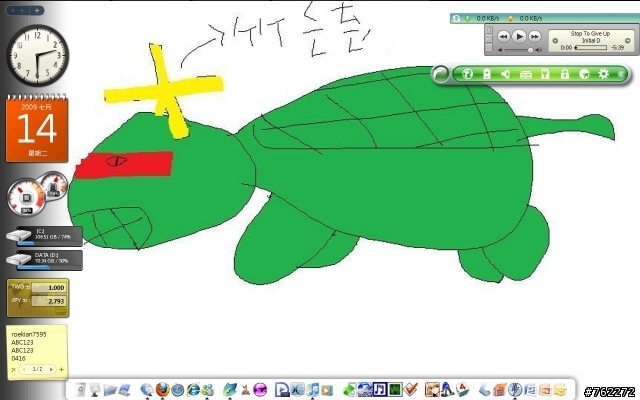Adjust the media player volume slider
The width and height of the screenshot is (640, 400).
point(518,50)
